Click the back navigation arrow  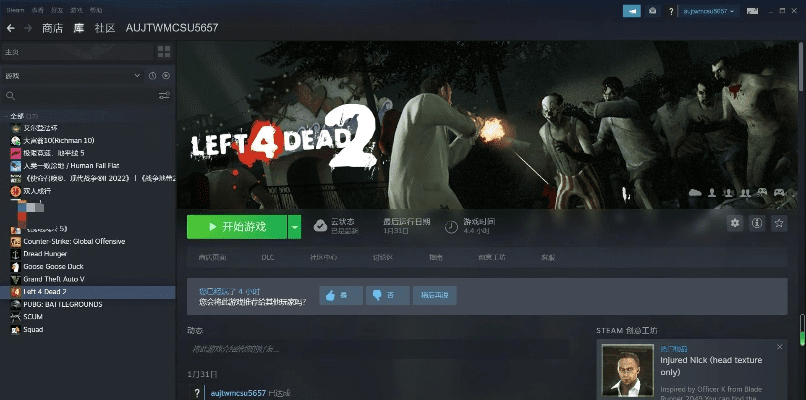tap(11, 28)
